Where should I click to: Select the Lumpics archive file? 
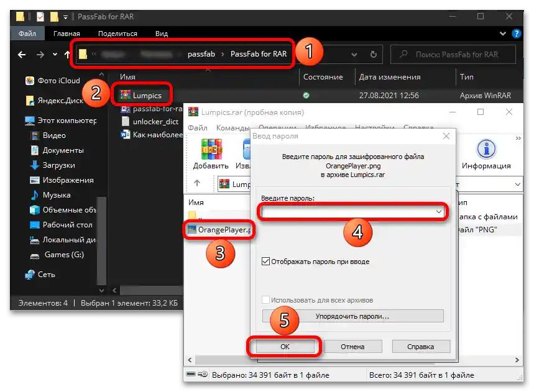tap(141, 96)
